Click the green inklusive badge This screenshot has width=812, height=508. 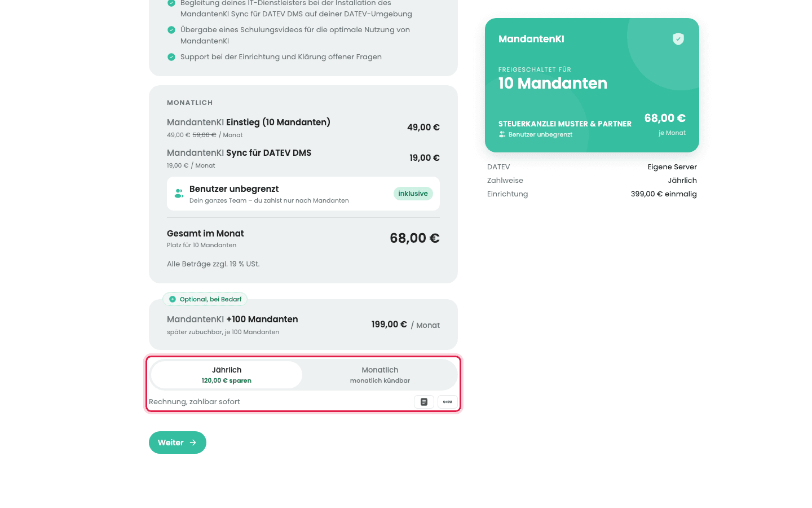click(x=413, y=194)
